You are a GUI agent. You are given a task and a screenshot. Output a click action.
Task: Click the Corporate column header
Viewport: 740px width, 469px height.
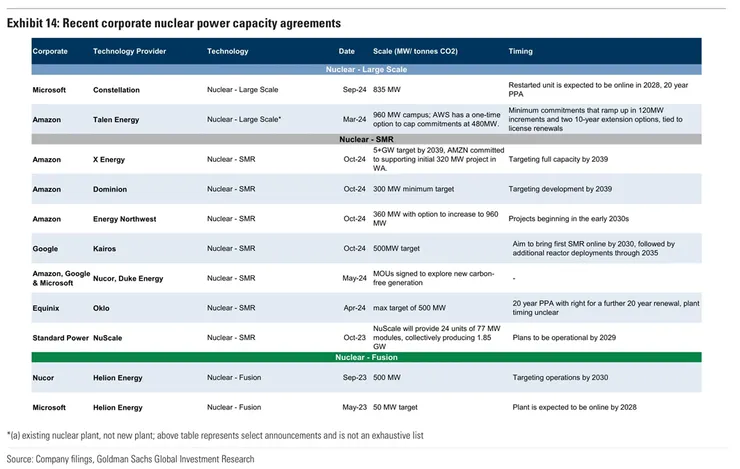(x=50, y=50)
